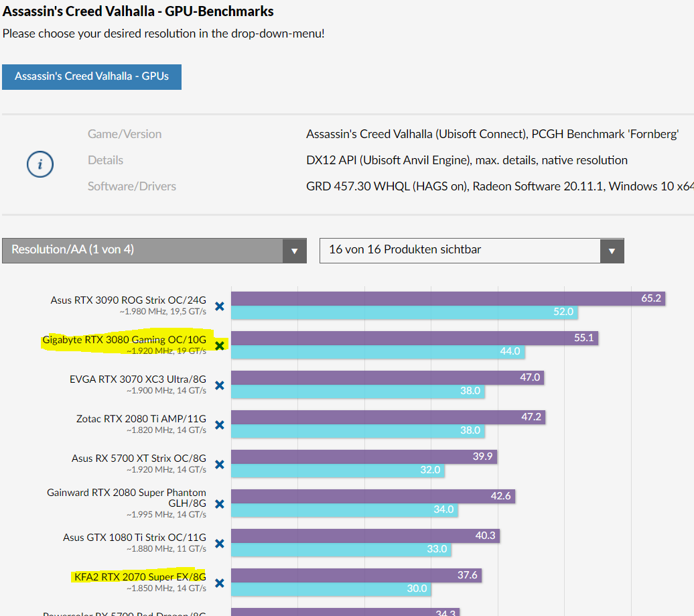The width and height of the screenshot is (694, 616).
Task: Click the cyan 30.0 bar of RTX 2070 Super
Action: coord(331,589)
